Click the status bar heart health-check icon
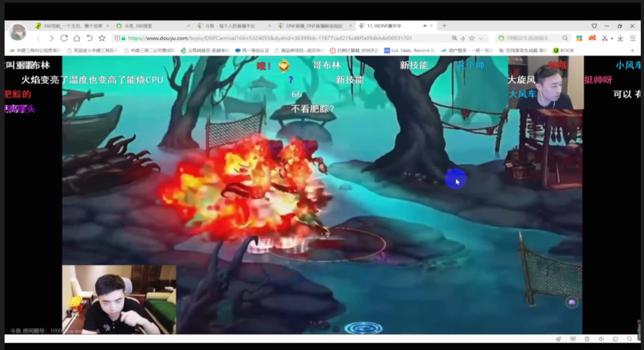 (572, 339)
